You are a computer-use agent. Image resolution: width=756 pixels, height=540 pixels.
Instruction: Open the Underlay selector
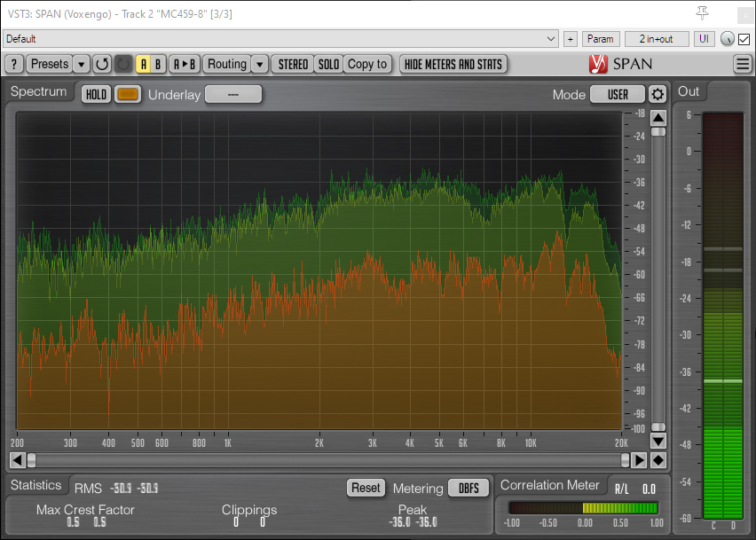(x=233, y=95)
